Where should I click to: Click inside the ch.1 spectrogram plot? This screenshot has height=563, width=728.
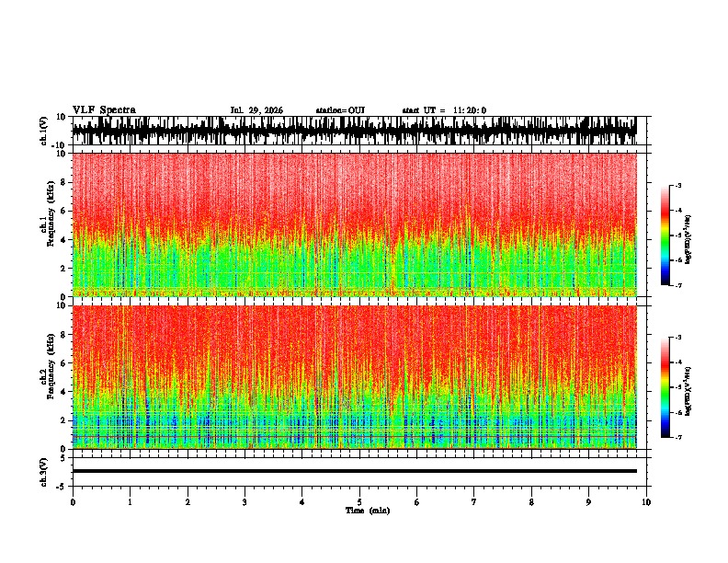pyautogui.click(x=354, y=224)
